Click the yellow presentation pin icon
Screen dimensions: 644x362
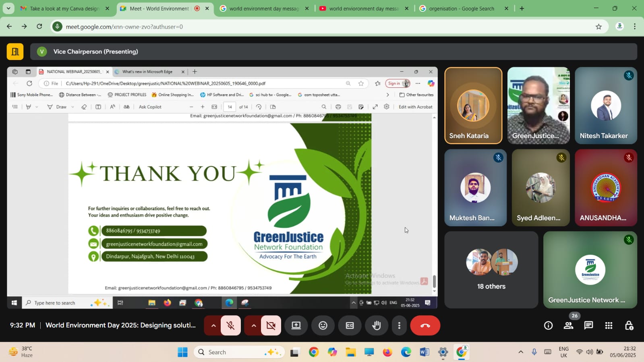coord(15,52)
